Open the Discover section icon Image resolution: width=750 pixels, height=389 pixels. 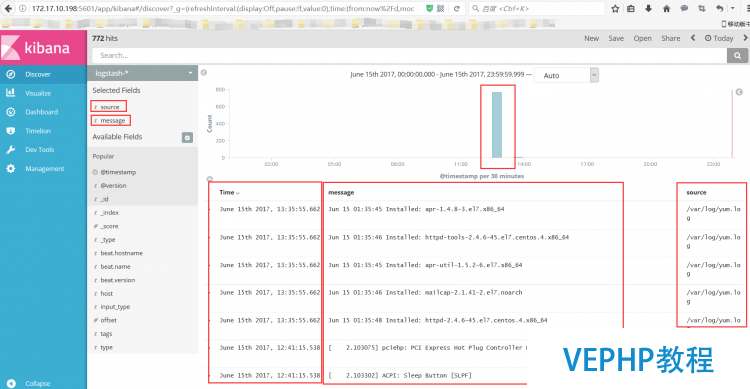pos(11,74)
